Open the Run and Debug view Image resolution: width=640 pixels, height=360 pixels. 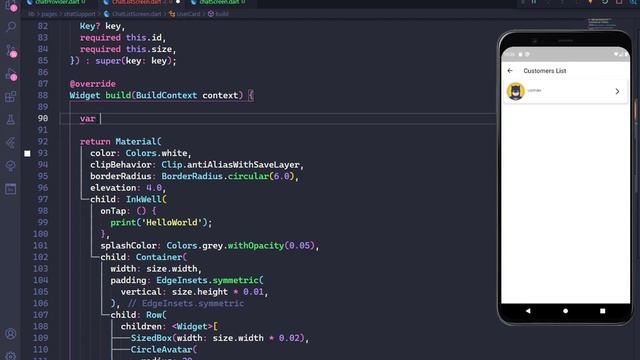point(11,74)
